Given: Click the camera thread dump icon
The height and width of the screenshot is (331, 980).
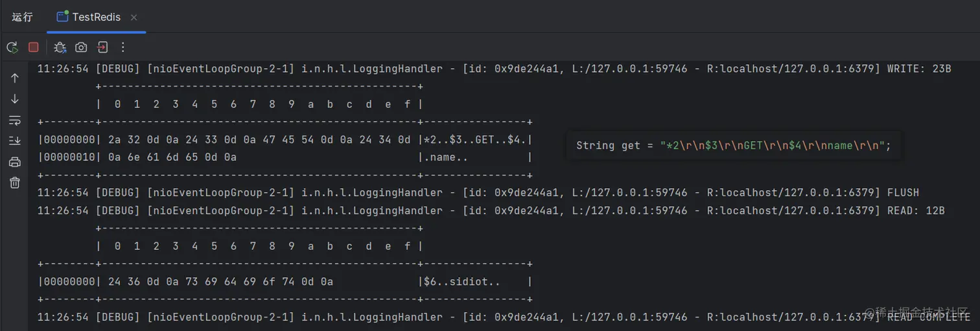Looking at the screenshot, I should (x=81, y=47).
